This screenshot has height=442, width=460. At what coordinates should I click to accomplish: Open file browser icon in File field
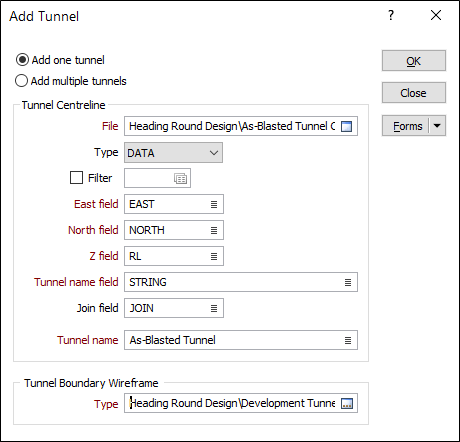347,126
